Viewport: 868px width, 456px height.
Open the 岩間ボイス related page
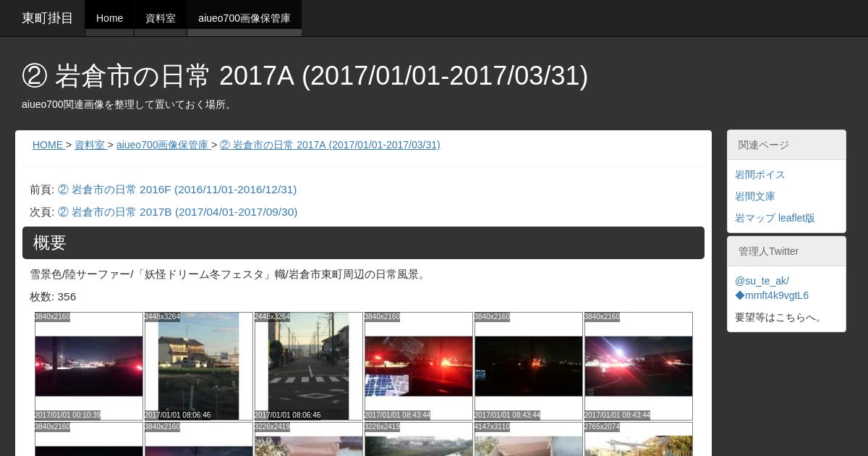759,174
